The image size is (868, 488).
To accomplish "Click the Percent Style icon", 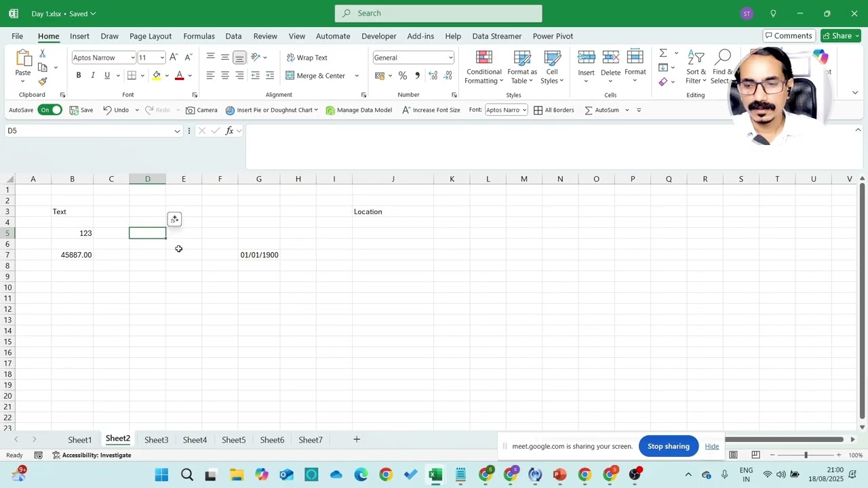I will click(x=403, y=75).
